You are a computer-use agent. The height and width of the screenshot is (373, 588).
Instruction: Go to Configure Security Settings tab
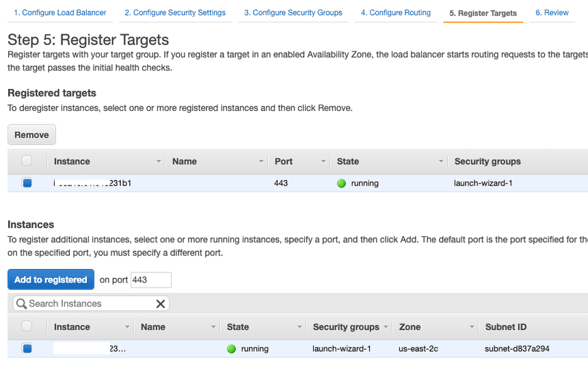click(175, 13)
